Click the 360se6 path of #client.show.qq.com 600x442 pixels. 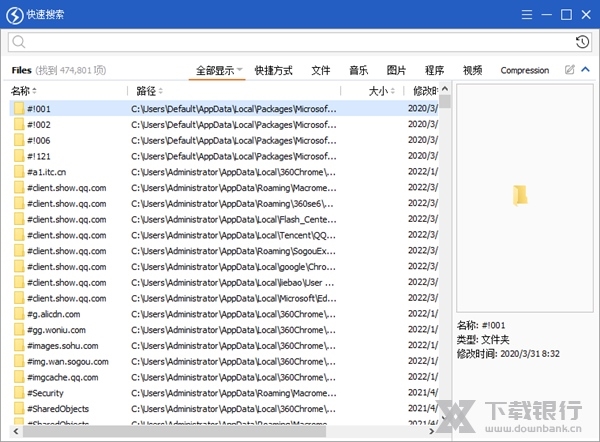(x=232, y=204)
